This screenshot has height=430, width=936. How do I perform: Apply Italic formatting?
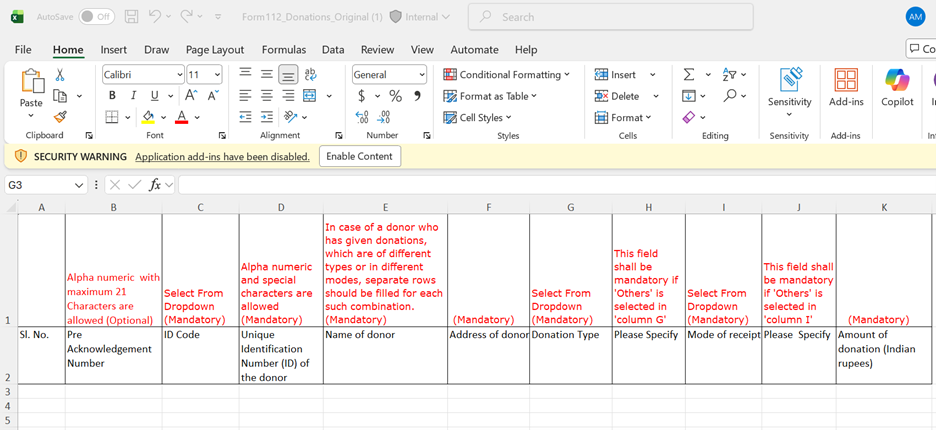[x=133, y=96]
